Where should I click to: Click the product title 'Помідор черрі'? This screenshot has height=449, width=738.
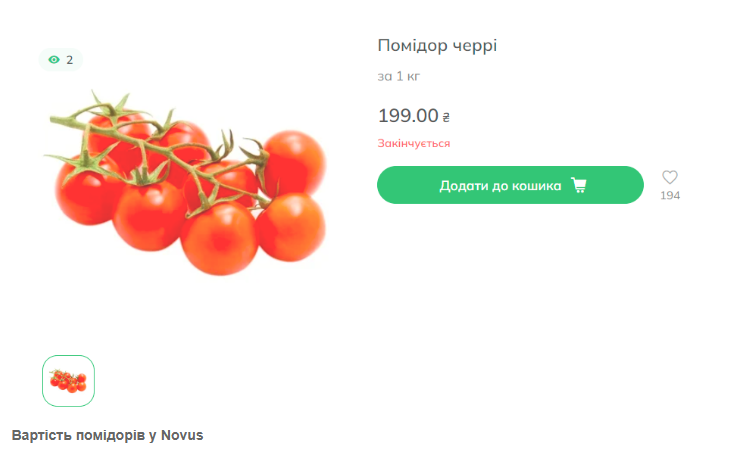coord(437,46)
